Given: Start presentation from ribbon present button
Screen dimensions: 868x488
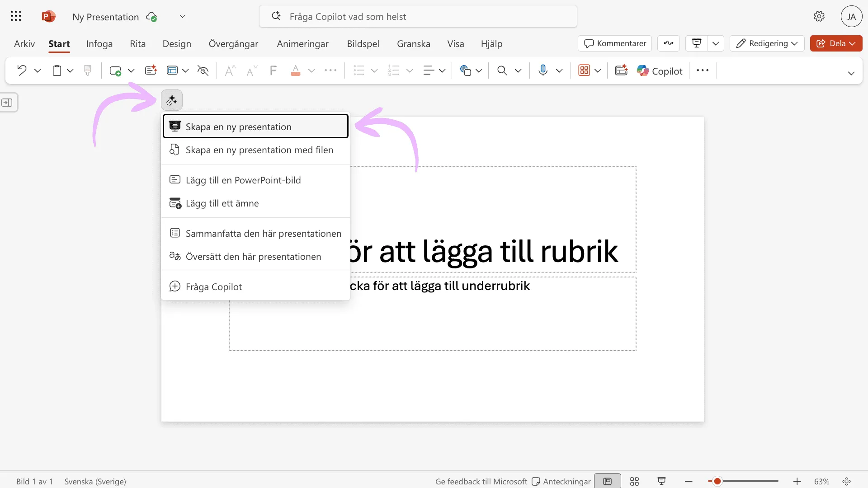Looking at the screenshot, I should point(697,43).
